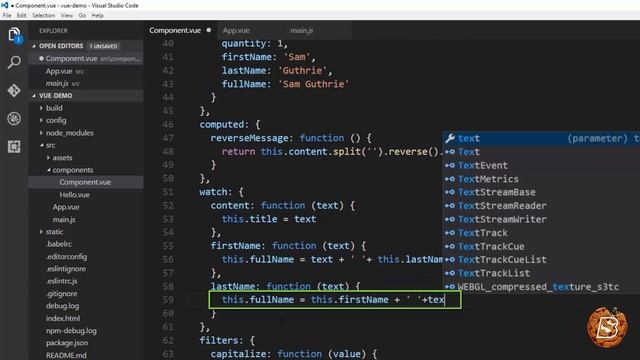
Task: Choose 'TextTrackCue' autocomplete suggestion
Action: 542,246
